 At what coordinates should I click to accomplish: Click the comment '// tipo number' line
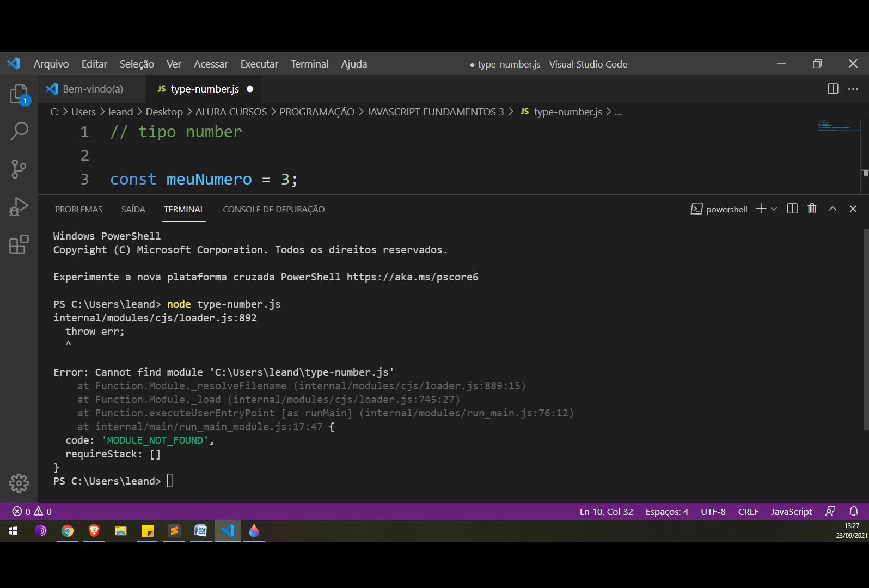(176, 132)
